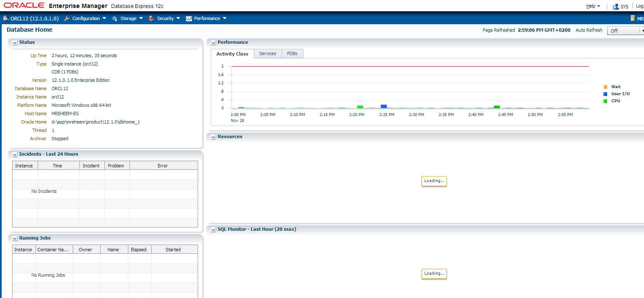Click the Up Time value text
The height and width of the screenshot is (298, 644).
84,56
